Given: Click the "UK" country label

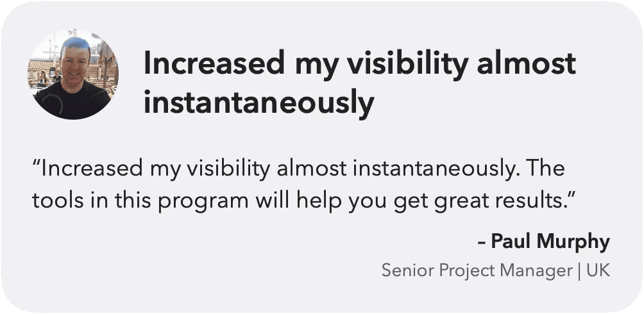Looking at the screenshot, I should [x=598, y=271].
